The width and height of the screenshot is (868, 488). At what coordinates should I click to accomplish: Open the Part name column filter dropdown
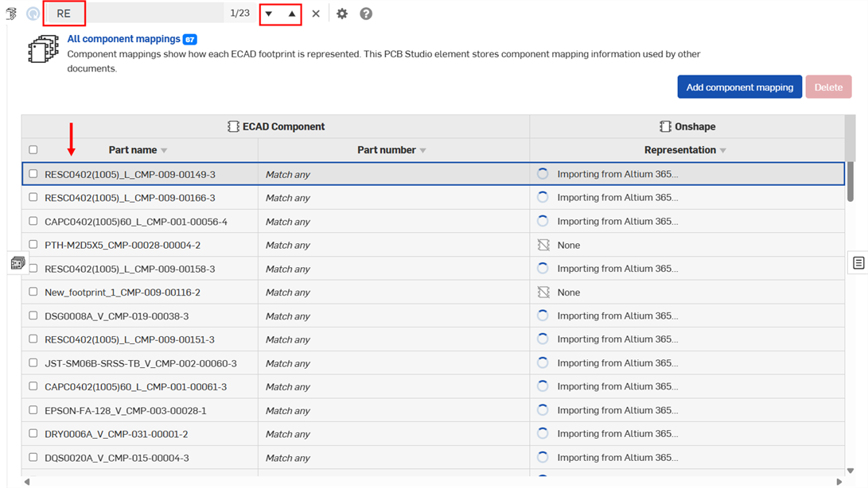click(165, 150)
